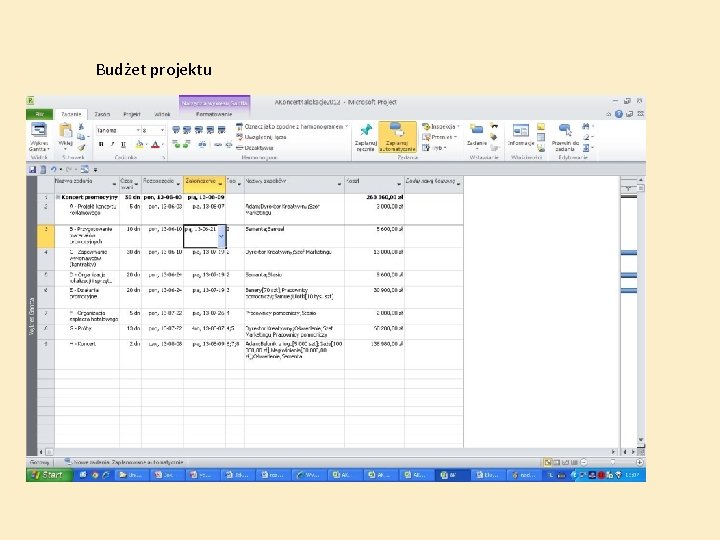This screenshot has width=720, height=540.
Task: Open Nazwa zadania column filter dropdown
Action: coord(114,184)
